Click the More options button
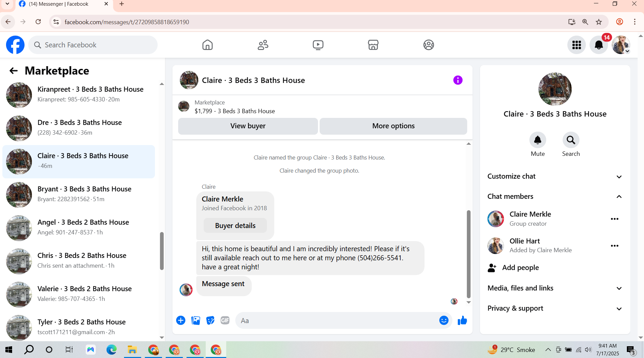This screenshot has height=358, width=644. click(x=393, y=126)
